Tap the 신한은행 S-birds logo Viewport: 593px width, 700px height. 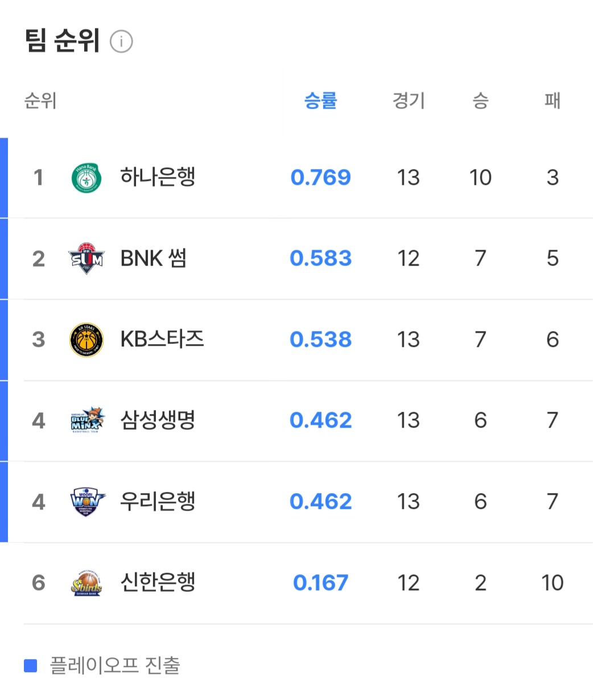pyautogui.click(x=87, y=583)
